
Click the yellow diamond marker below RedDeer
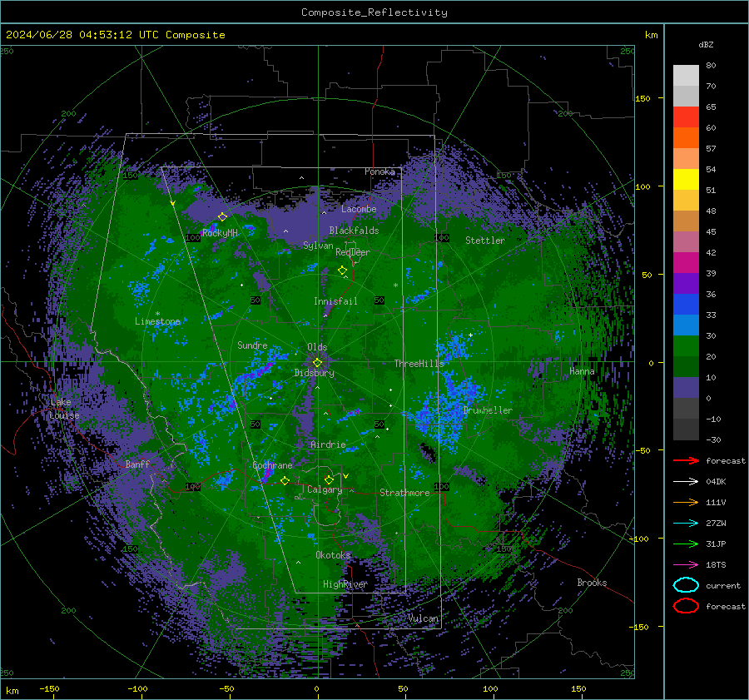coord(342,271)
